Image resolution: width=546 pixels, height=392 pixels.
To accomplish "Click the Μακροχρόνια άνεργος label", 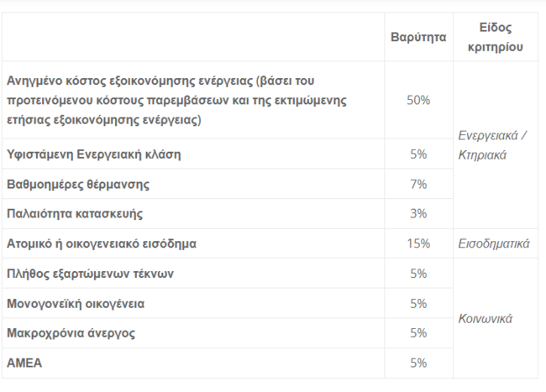I will (x=71, y=333).
